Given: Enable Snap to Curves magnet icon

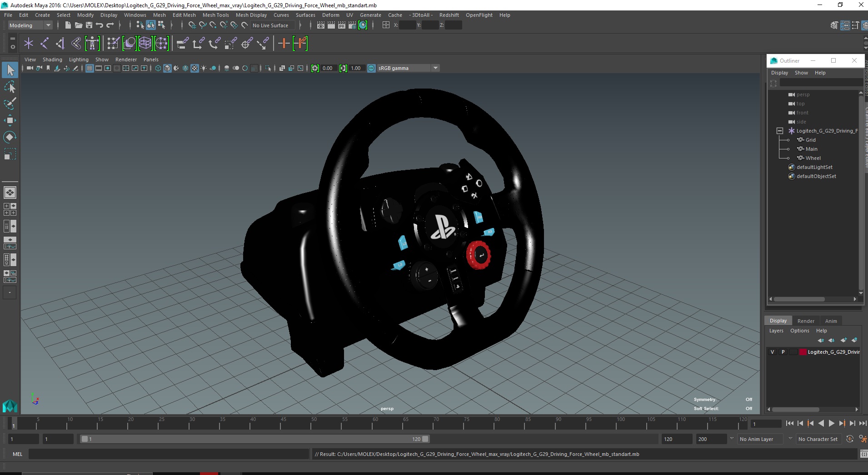Looking at the screenshot, I should click(203, 25).
